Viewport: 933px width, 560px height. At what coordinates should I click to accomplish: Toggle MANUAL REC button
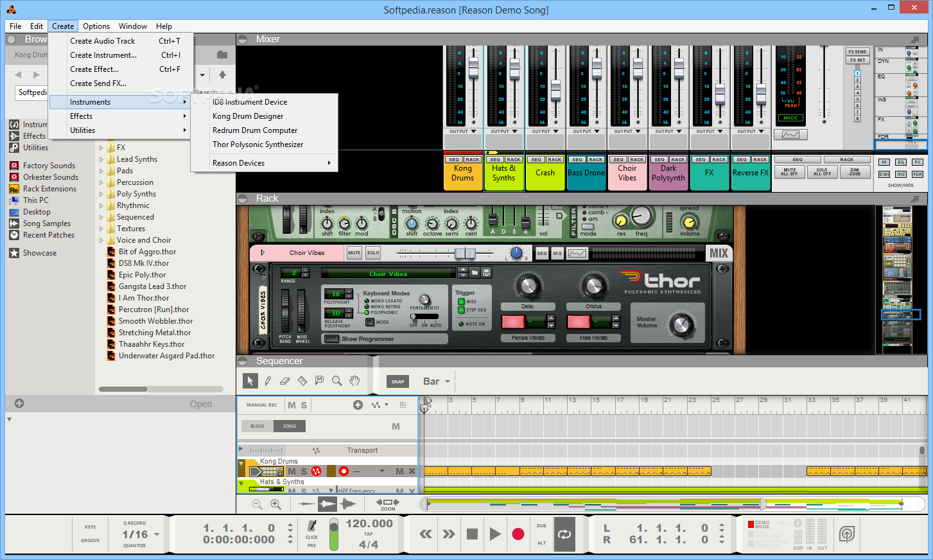[262, 405]
